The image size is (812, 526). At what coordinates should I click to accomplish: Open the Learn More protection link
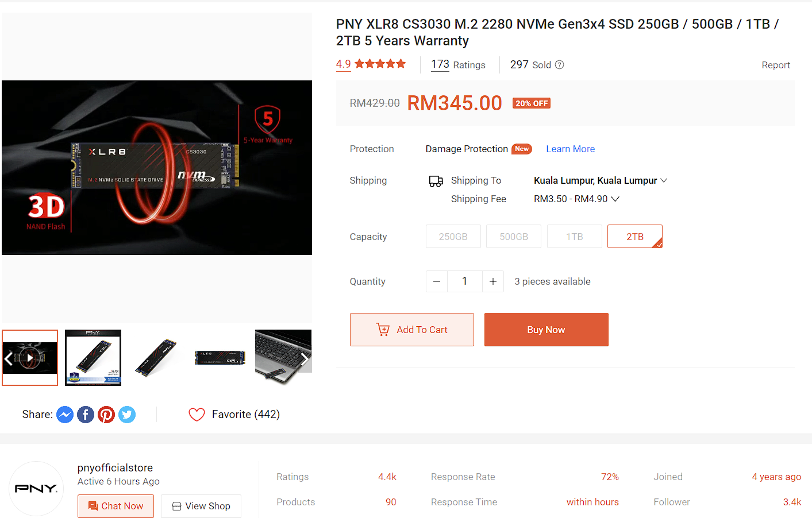pos(571,149)
